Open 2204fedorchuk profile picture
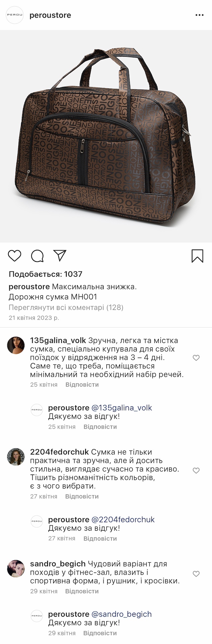 (16, 457)
